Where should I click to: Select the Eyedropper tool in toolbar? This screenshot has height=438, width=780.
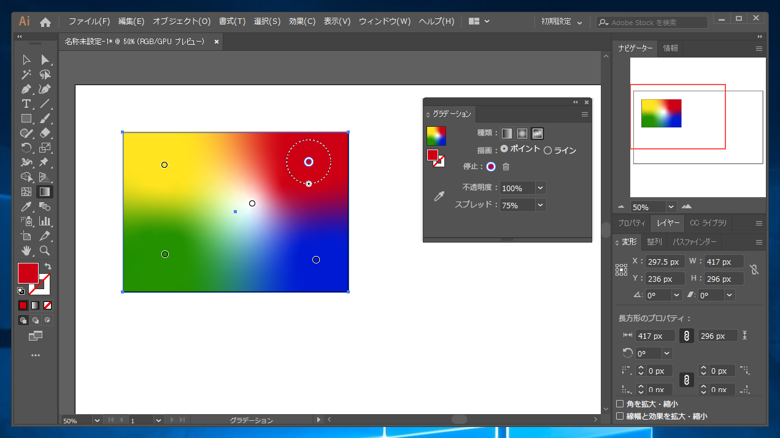26,207
